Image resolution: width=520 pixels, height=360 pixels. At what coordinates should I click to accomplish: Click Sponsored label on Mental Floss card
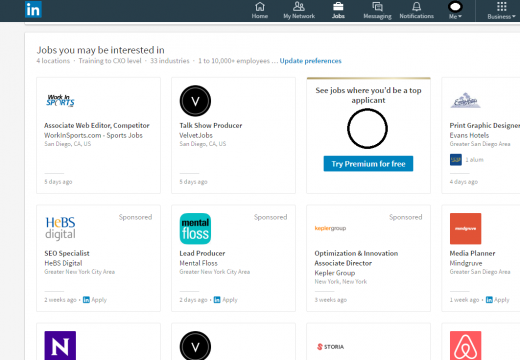tap(270, 217)
